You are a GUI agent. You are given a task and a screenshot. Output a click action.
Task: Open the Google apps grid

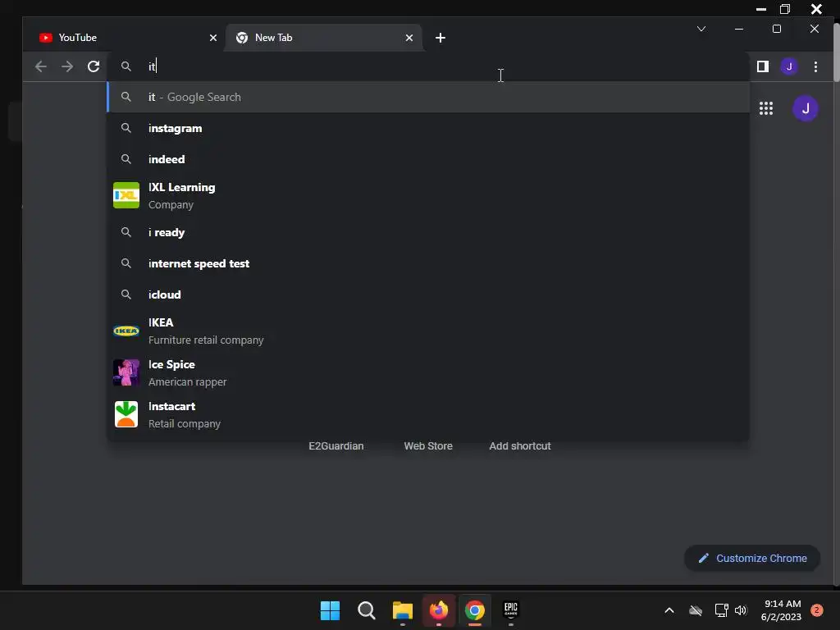765,108
